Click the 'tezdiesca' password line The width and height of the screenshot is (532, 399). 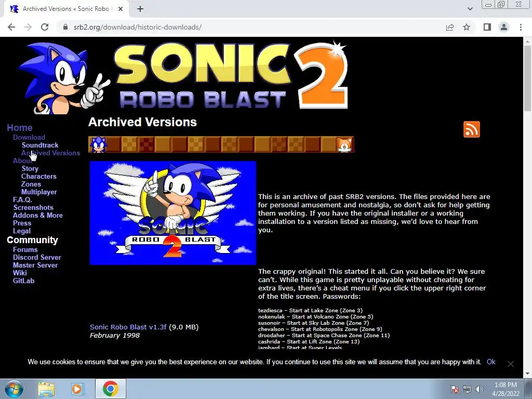(x=310, y=310)
